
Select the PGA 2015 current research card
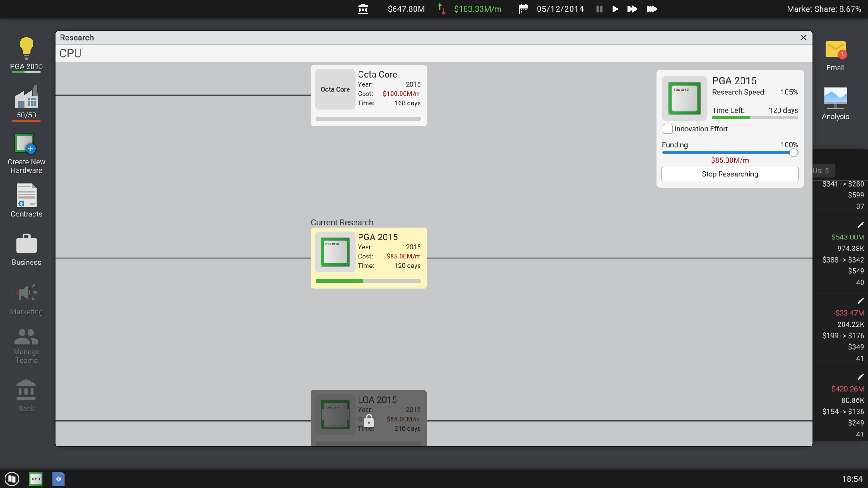click(x=368, y=258)
